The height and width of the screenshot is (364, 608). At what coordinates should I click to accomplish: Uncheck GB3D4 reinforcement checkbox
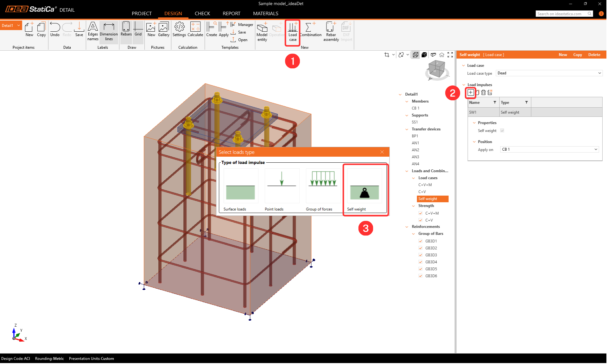(x=421, y=262)
